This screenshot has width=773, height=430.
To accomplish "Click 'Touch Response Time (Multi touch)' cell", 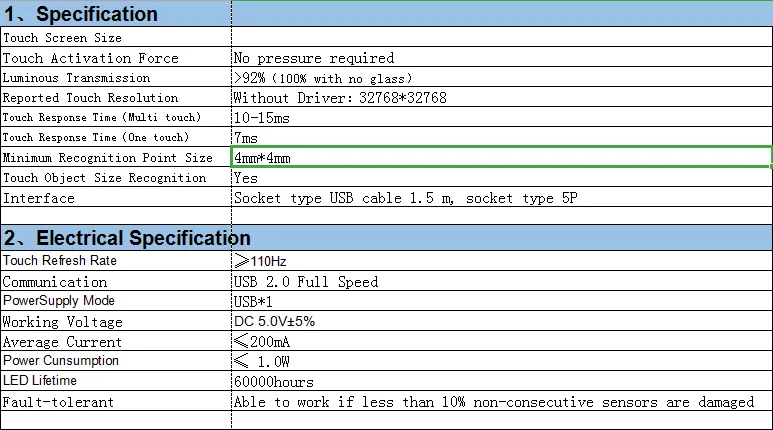I will (116, 117).
